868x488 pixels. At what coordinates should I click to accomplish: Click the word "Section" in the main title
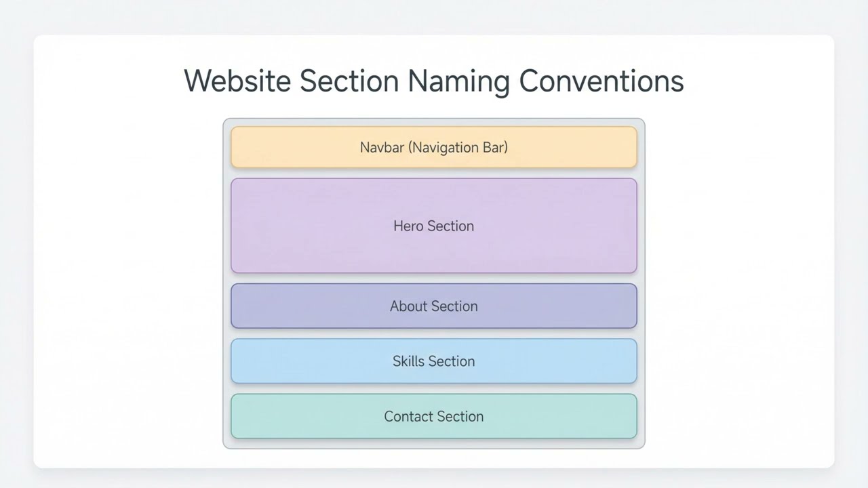349,81
